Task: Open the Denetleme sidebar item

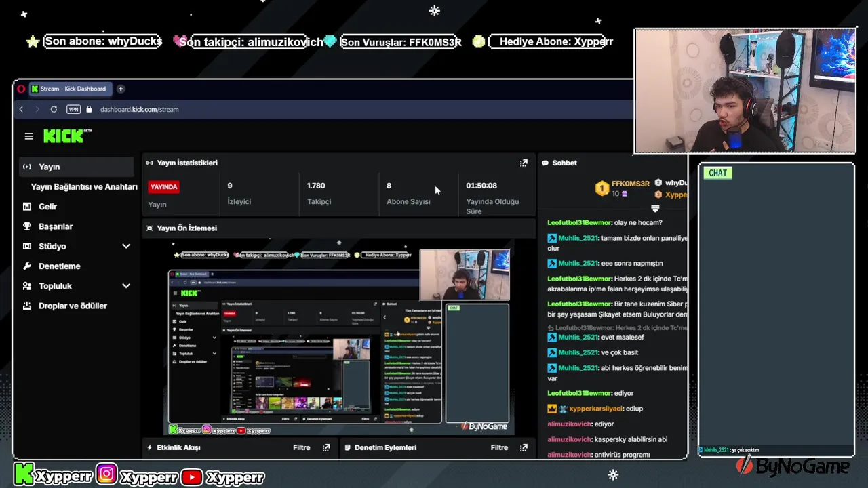Action: [x=60, y=266]
